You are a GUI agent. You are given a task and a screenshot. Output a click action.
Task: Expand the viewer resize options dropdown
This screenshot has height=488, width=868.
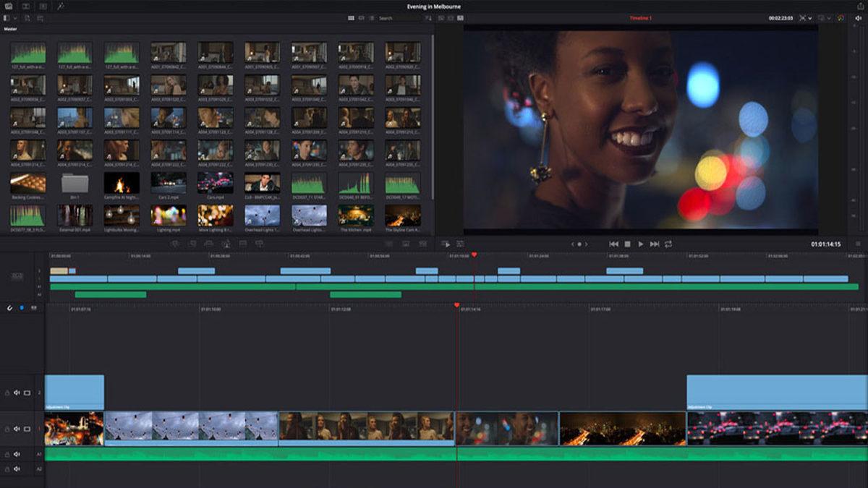click(809, 18)
